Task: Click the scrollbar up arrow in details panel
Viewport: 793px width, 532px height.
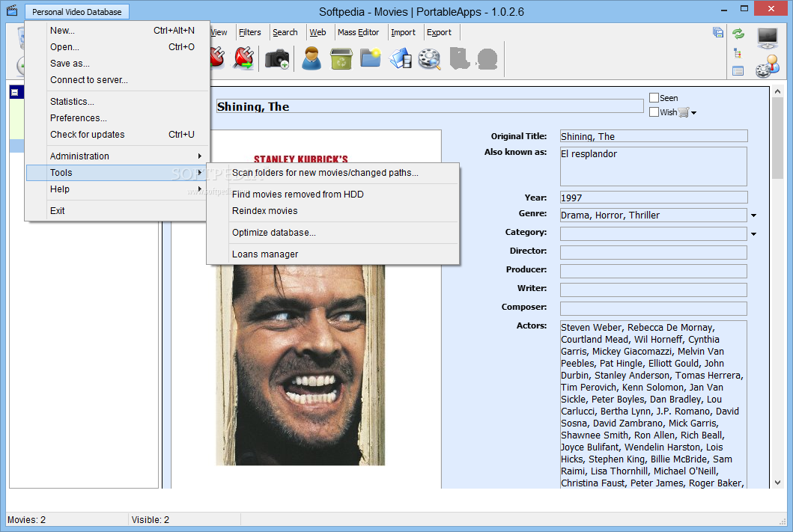Action: pos(778,91)
